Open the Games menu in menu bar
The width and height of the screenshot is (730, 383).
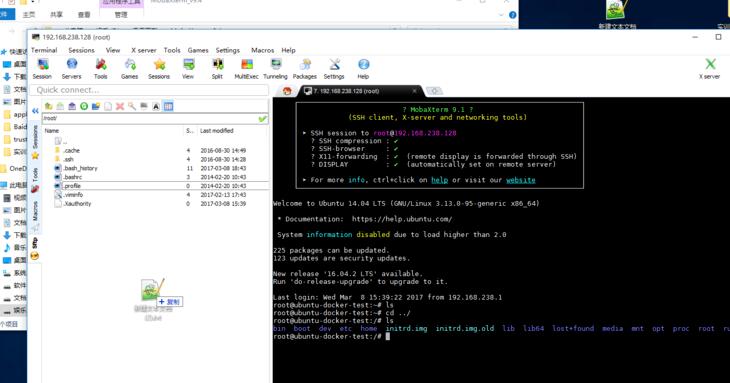point(198,50)
